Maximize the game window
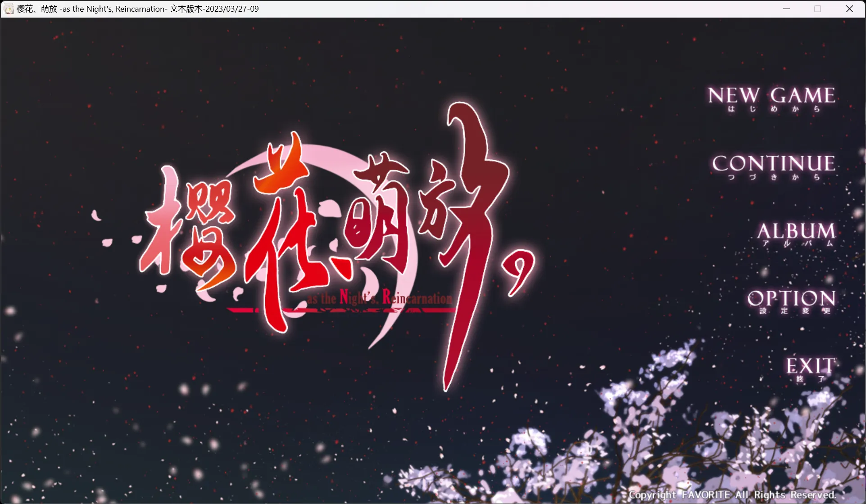This screenshot has width=866, height=504. [818, 9]
